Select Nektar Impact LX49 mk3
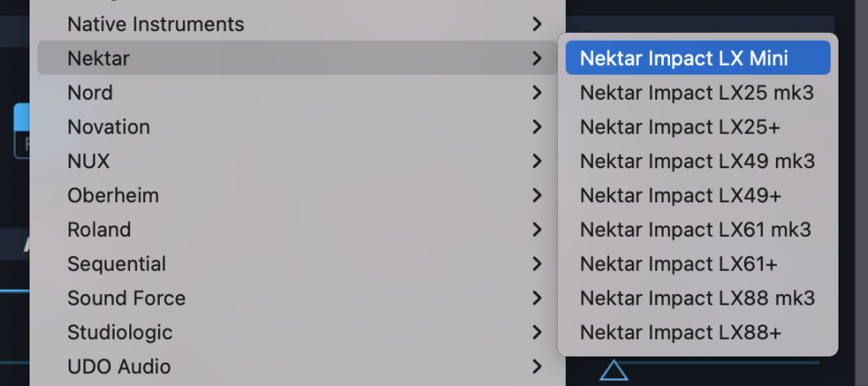Screen dimensions: 868x386 point(697,161)
